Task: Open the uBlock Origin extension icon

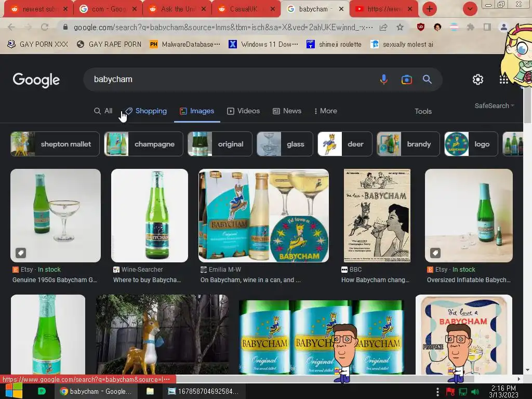Action: pyautogui.click(x=421, y=27)
